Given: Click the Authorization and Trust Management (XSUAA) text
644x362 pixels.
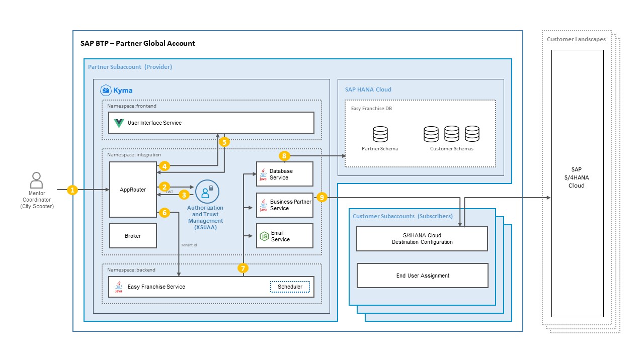Looking at the screenshot, I should (x=205, y=218).
